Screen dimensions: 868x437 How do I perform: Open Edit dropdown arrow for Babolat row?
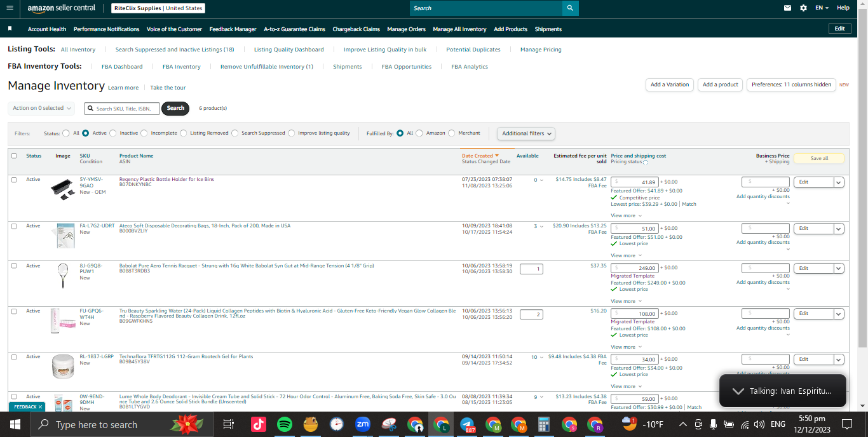tap(839, 269)
